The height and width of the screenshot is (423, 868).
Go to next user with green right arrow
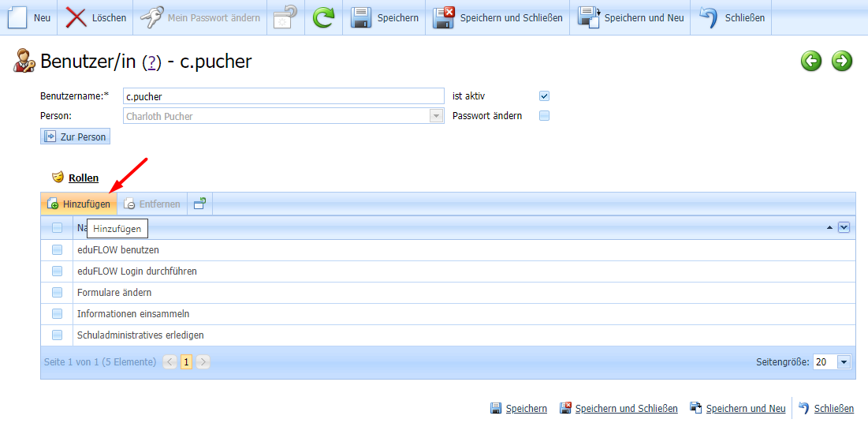pos(842,61)
